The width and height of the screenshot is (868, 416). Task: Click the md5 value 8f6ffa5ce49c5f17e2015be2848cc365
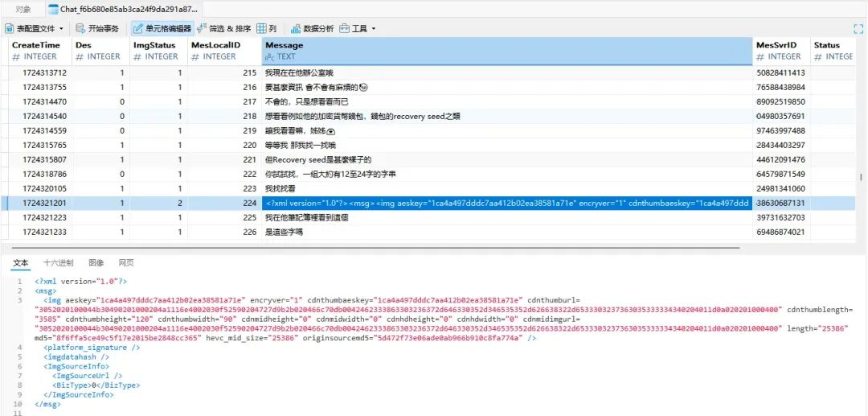(129, 338)
